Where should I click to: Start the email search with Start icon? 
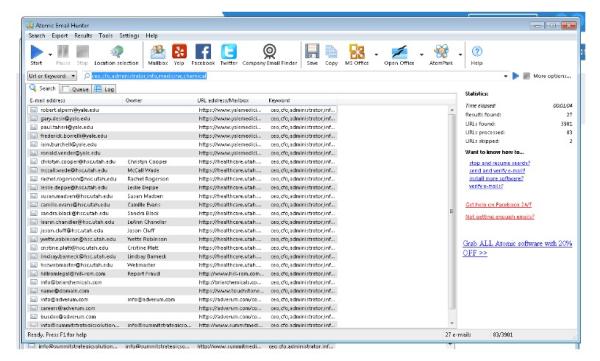point(37,52)
